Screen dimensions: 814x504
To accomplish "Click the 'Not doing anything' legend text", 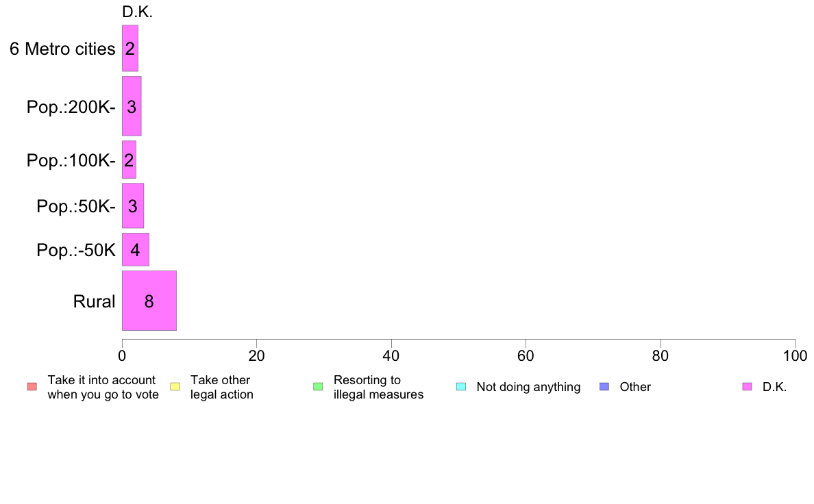I will coord(528,387).
